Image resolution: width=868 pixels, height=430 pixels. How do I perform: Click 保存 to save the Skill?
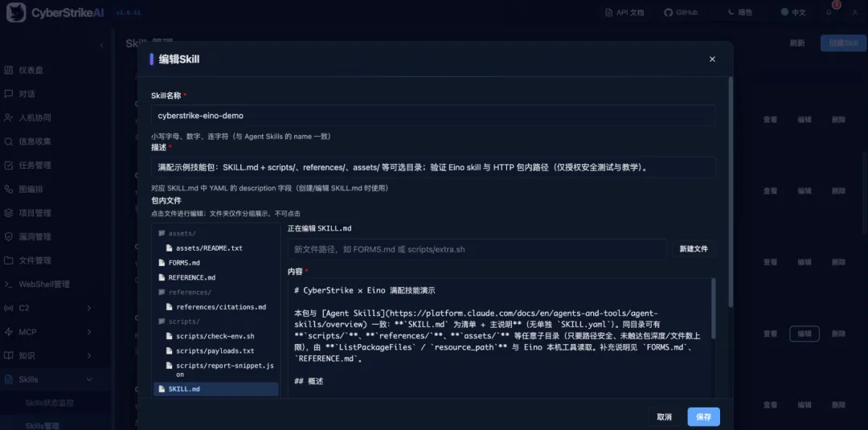coord(703,416)
